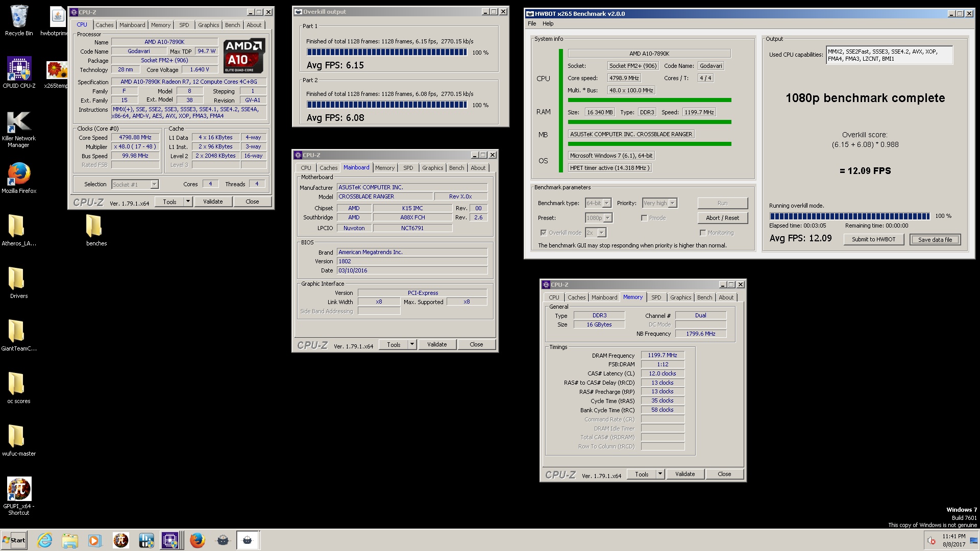Click Abort / Reset button
The width and height of the screenshot is (980, 551).
pyautogui.click(x=722, y=218)
